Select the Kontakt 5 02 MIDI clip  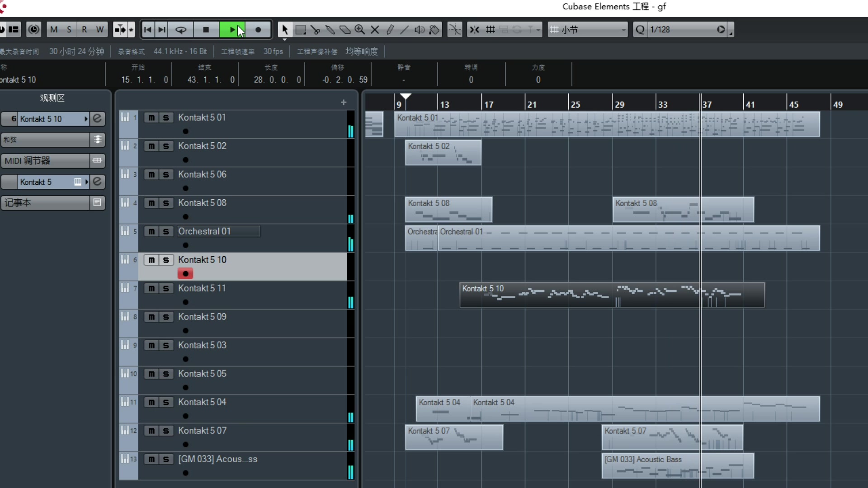[443, 153]
